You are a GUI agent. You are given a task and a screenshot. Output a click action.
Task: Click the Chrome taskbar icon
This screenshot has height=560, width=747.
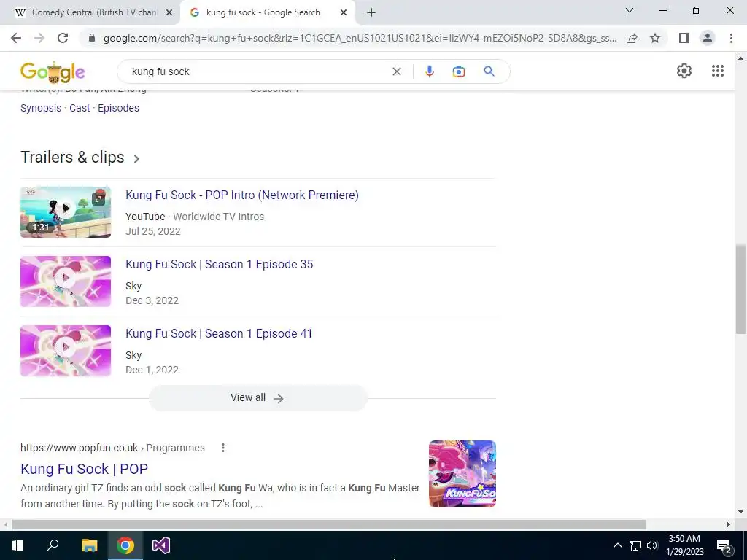click(x=125, y=545)
